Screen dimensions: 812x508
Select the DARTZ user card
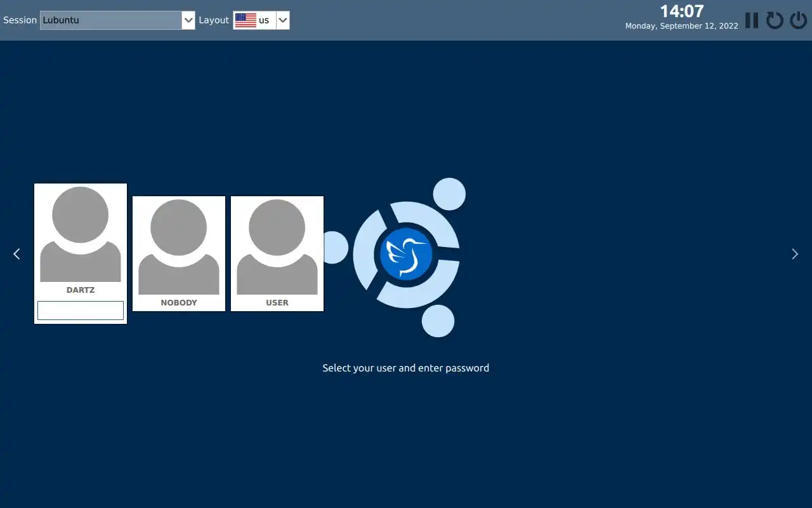click(81, 253)
